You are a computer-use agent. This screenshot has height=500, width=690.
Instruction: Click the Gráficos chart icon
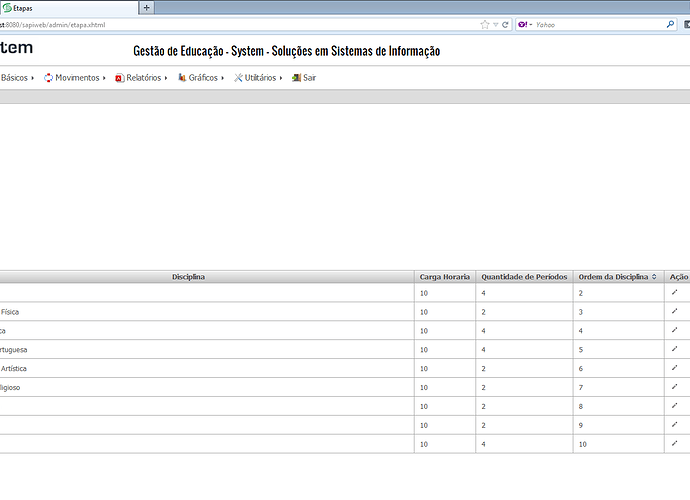click(x=182, y=77)
